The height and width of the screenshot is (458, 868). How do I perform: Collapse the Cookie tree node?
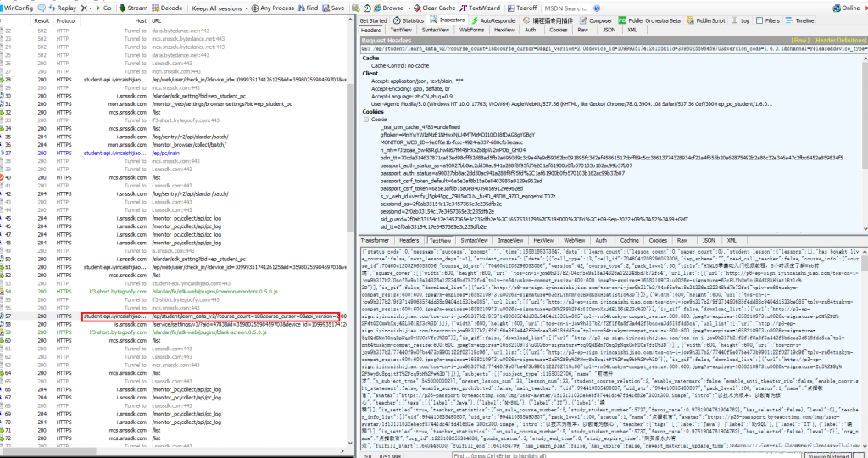(366, 120)
